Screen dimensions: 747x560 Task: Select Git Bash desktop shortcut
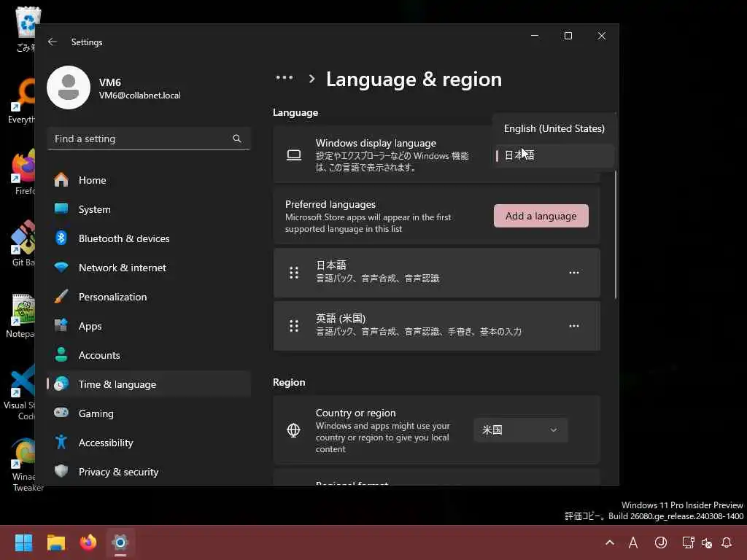23,244
